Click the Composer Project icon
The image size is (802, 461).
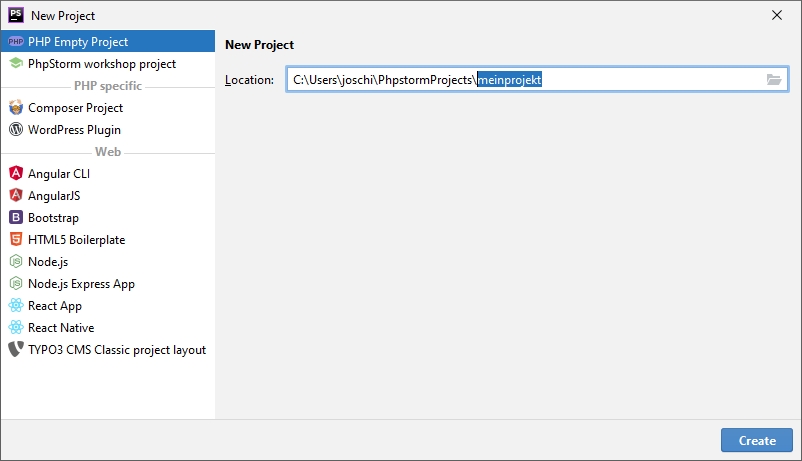(x=16, y=108)
